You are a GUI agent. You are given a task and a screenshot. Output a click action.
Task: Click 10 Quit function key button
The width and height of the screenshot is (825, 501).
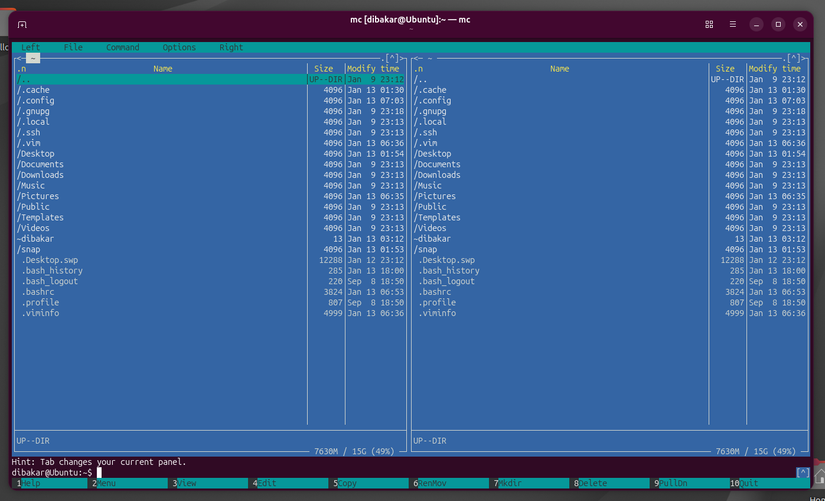point(770,483)
